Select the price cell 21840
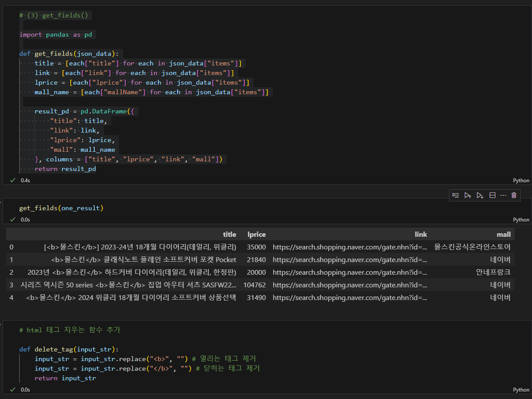 tap(256, 259)
